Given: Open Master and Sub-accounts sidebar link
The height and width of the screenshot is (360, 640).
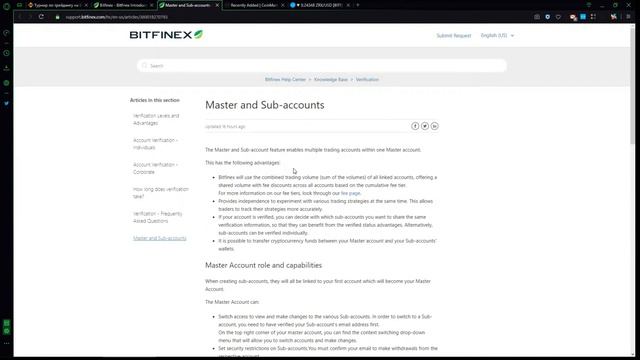Looking at the screenshot, I should tap(160, 238).
